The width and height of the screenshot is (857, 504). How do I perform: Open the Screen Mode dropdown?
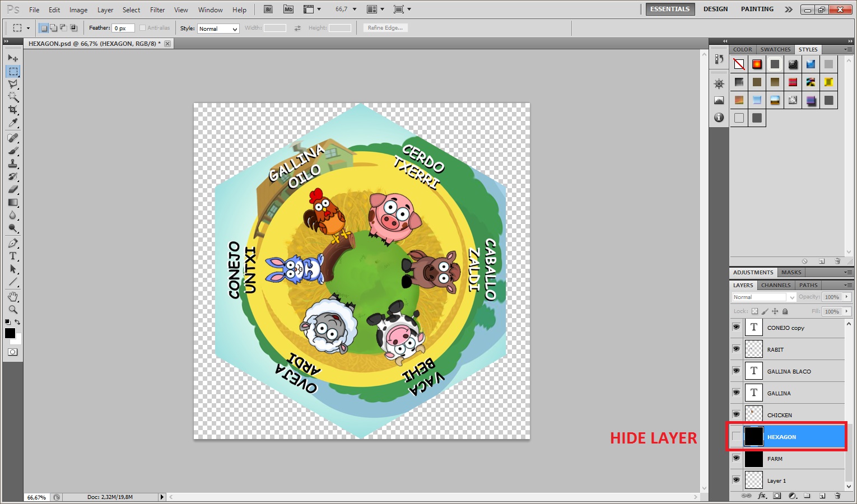click(x=402, y=10)
